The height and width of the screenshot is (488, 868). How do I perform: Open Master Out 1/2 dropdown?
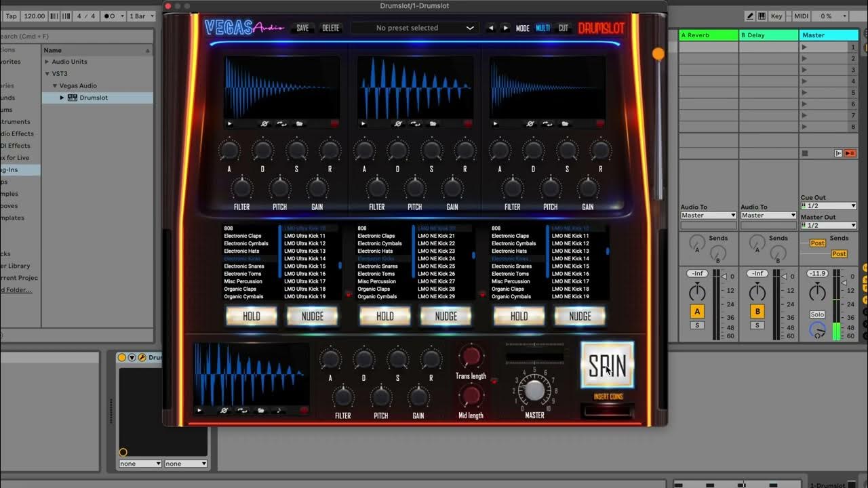coord(829,225)
